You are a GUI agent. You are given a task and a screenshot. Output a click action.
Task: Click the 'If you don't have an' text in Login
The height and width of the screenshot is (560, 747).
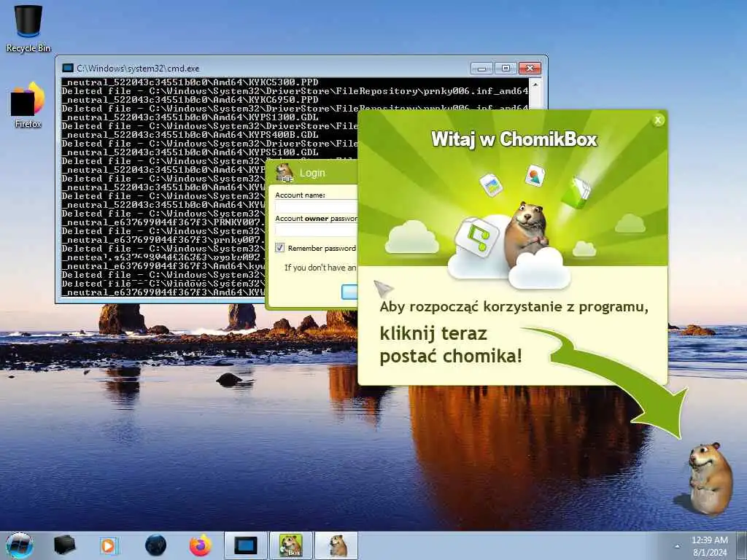[x=320, y=268]
